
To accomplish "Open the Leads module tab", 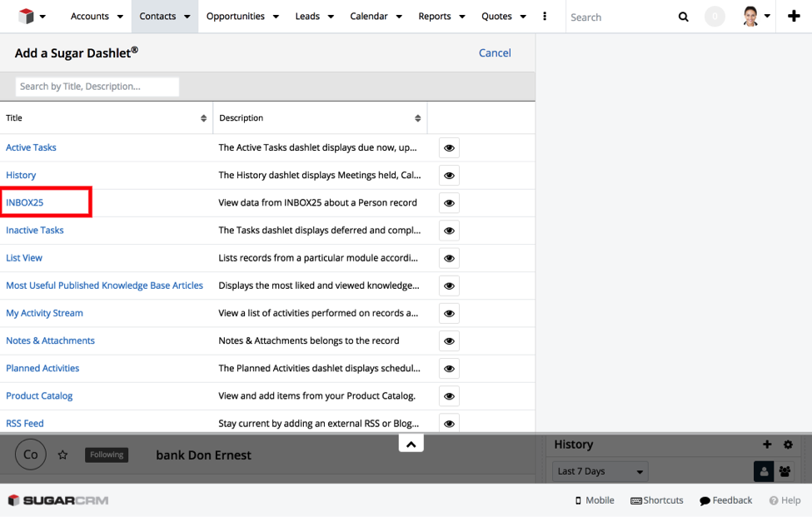I will pyautogui.click(x=307, y=17).
